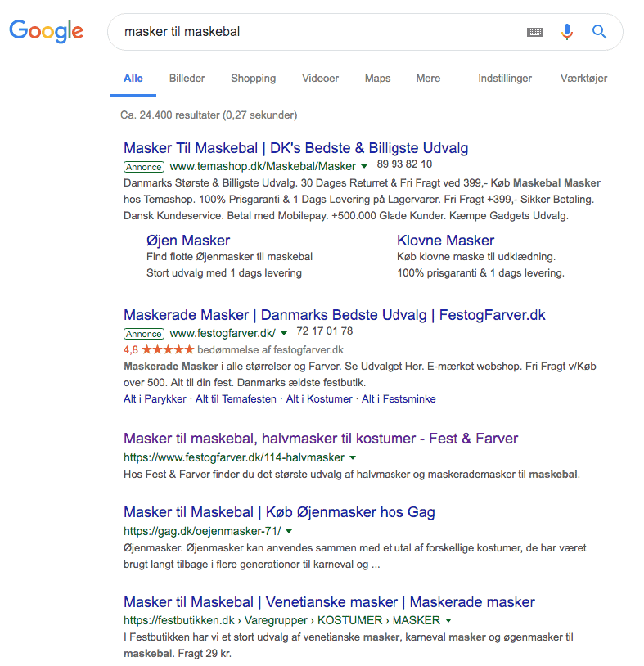Click the https://www.festogfarver.dk/114-halvmasker URL
Image resolution: width=644 pixels, height=666 pixels.
tap(234, 457)
